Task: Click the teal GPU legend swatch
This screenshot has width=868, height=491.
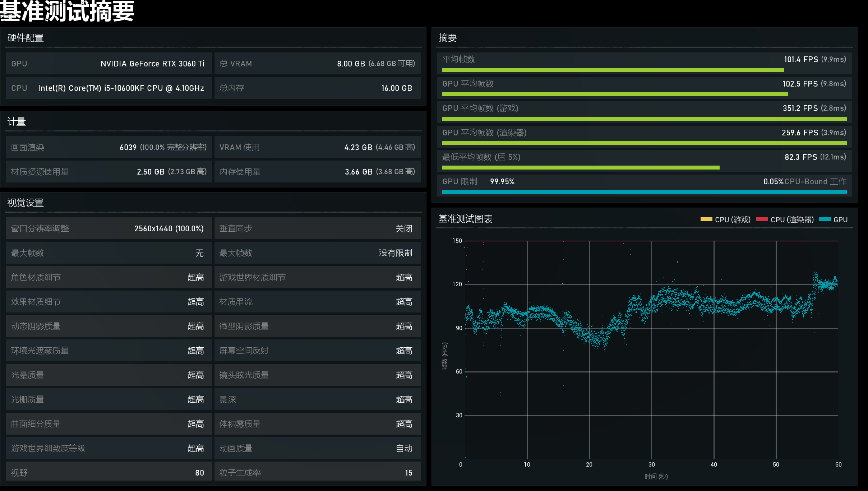Action: pyautogui.click(x=825, y=219)
